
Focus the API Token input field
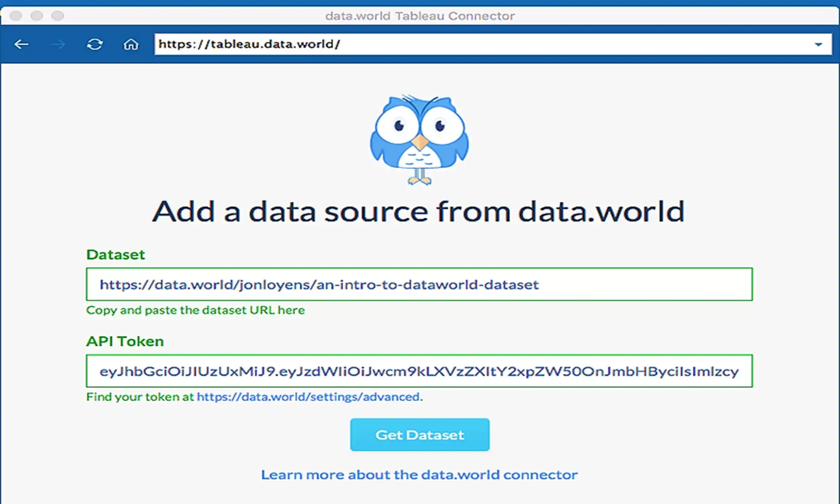[x=419, y=371]
